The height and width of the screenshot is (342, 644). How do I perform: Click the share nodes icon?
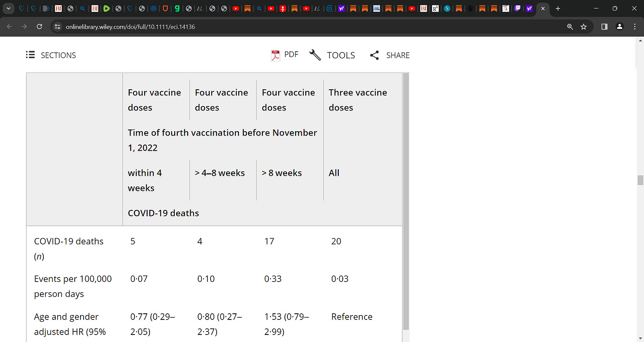click(x=375, y=55)
